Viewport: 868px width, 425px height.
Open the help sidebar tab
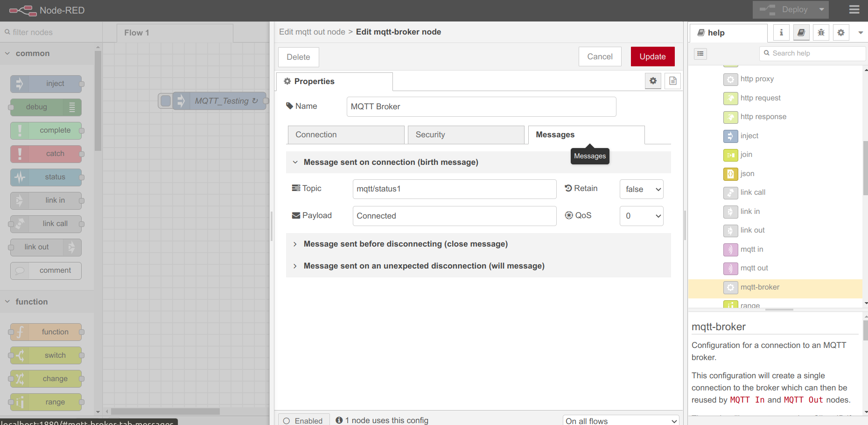click(x=728, y=33)
